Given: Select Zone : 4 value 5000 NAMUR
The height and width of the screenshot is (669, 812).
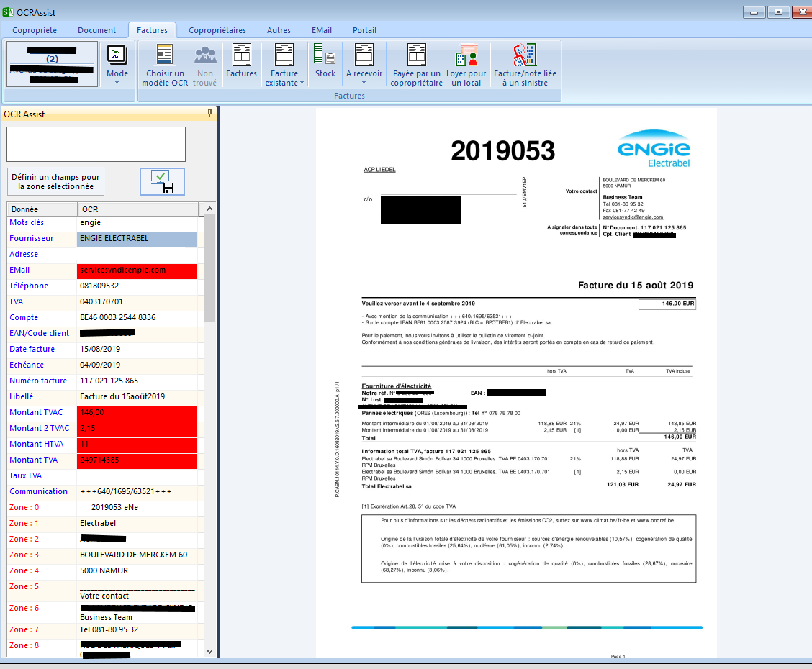Looking at the screenshot, I should [104, 570].
